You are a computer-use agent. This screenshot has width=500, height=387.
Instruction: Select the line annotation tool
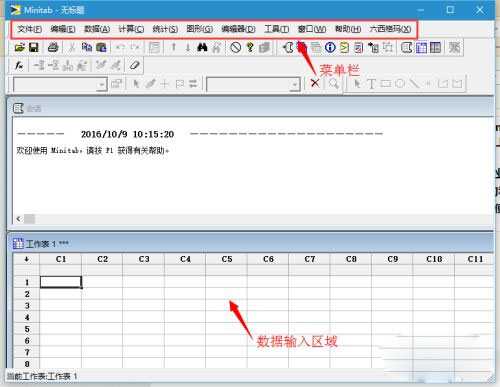coord(414,83)
